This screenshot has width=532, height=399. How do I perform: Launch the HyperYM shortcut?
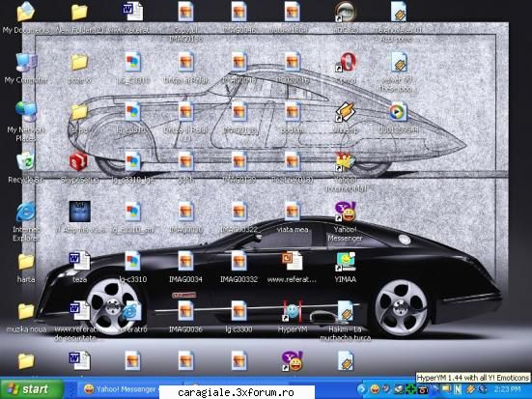292,311
